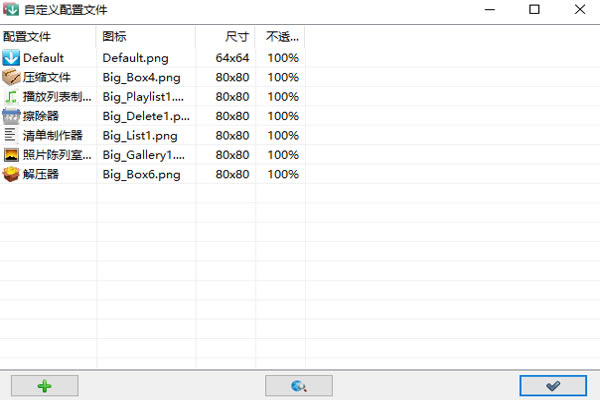Select the 照片陈列室 gallery icon

11,155
